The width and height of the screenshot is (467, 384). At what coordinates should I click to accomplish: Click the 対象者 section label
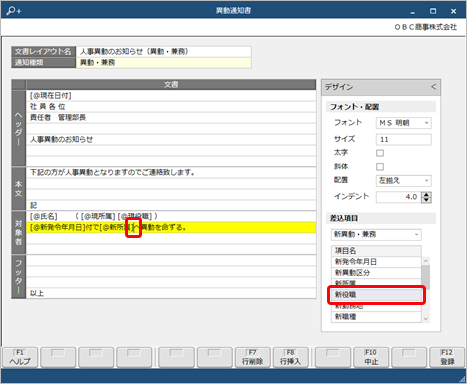pos(19,233)
